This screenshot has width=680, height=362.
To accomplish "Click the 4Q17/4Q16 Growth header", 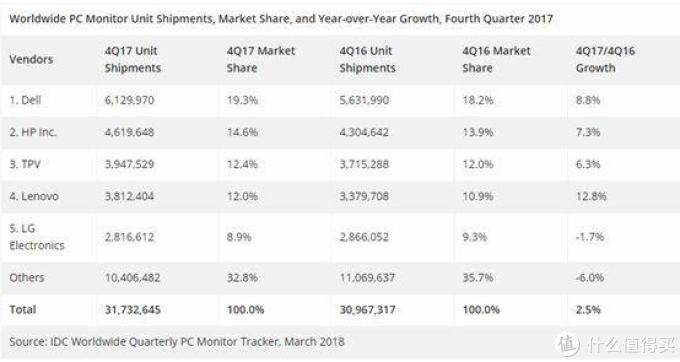I will pyautogui.click(x=605, y=59).
